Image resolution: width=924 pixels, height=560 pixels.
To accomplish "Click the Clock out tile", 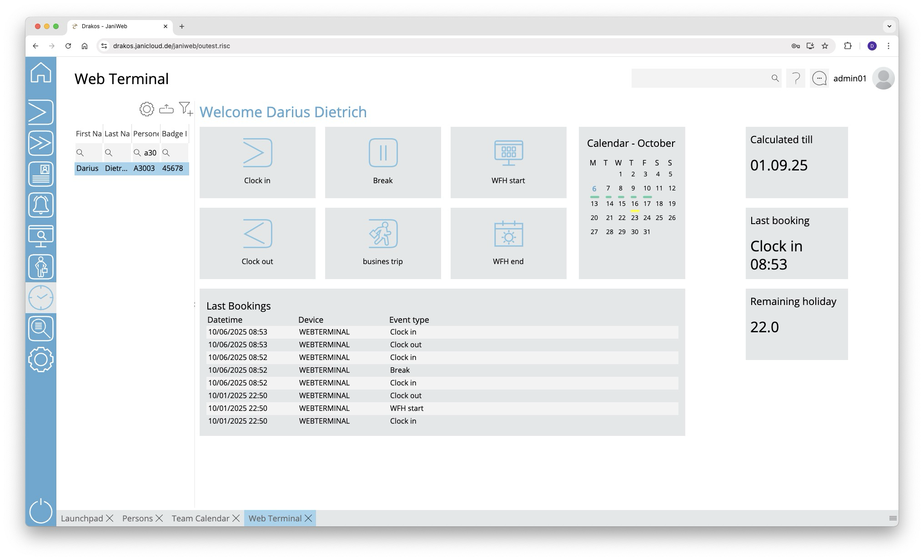I will coord(257,243).
